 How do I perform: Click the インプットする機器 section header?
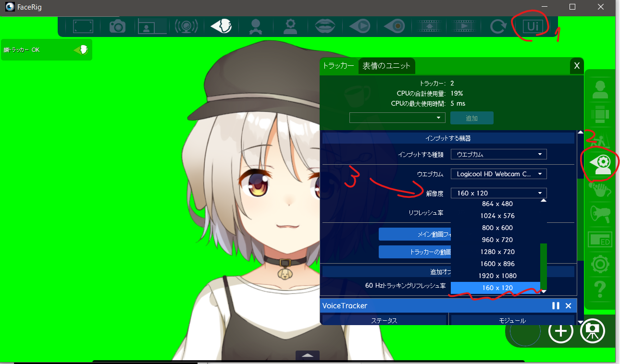point(448,138)
